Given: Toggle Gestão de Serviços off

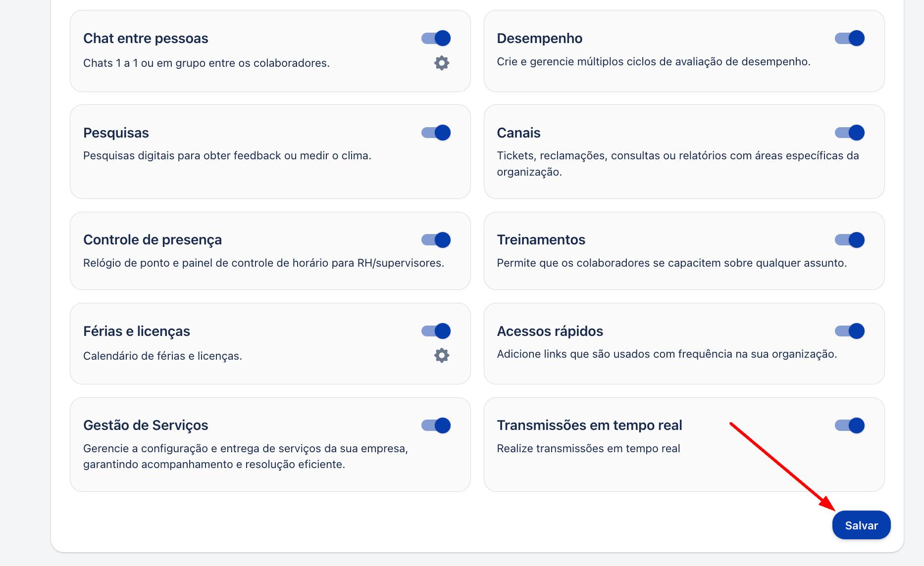Looking at the screenshot, I should (x=436, y=425).
